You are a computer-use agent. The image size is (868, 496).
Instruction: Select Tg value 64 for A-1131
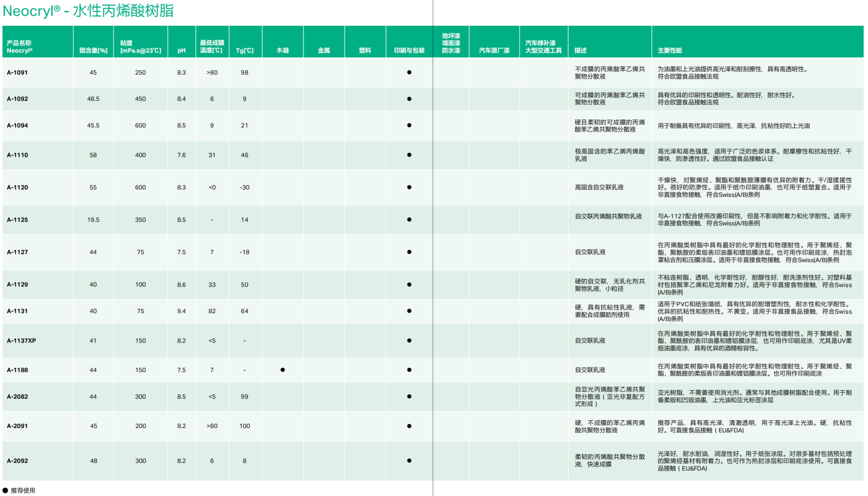tap(245, 311)
